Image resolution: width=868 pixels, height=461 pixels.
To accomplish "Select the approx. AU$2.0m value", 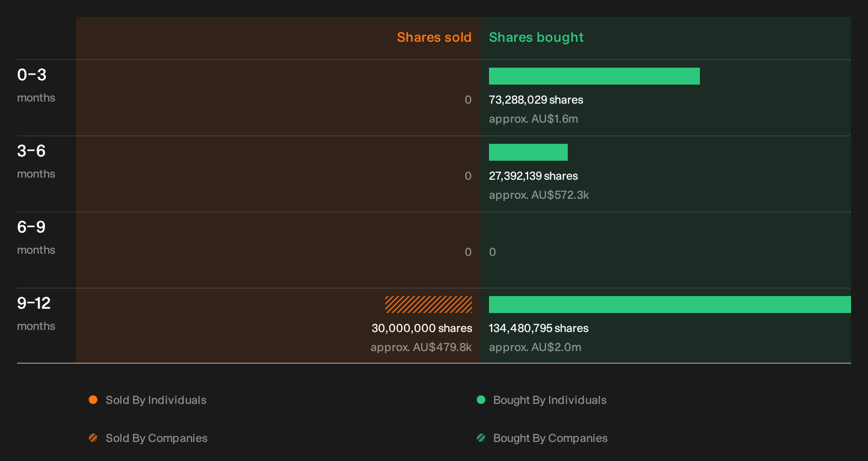I will (535, 347).
